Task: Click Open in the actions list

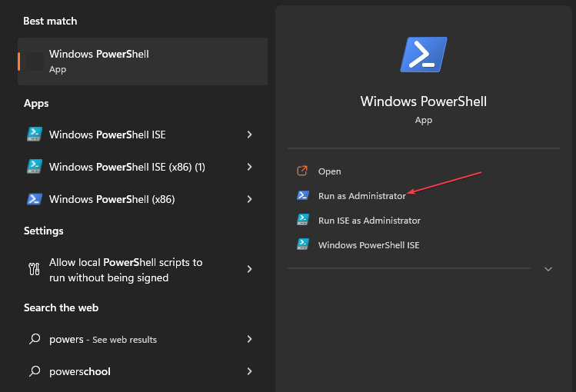Action: pyautogui.click(x=329, y=171)
